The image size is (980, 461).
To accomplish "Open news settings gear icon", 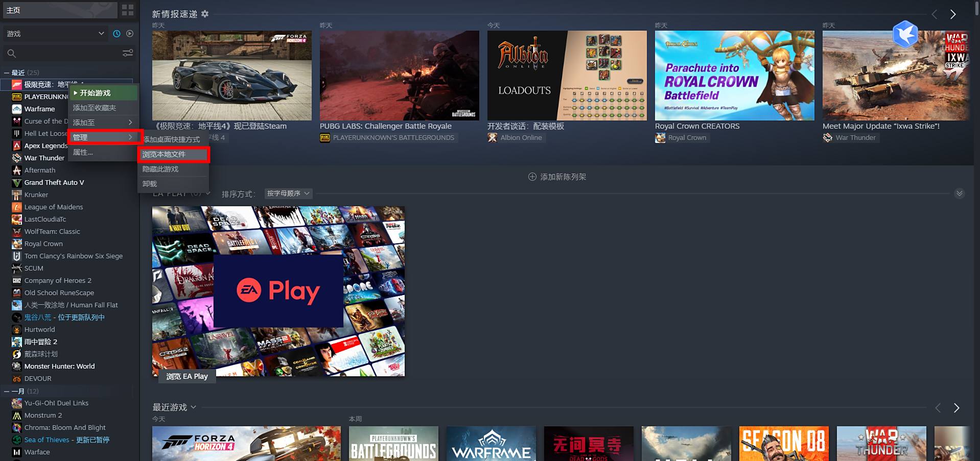I will (x=205, y=14).
